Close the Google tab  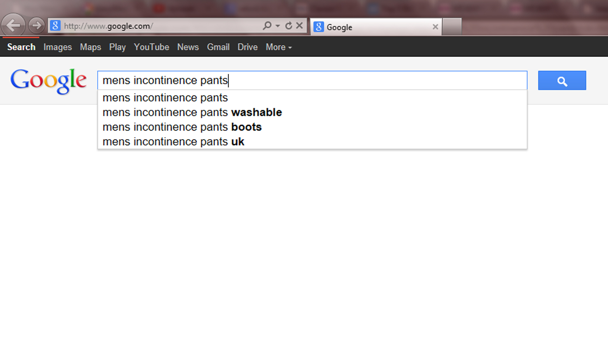[435, 27]
